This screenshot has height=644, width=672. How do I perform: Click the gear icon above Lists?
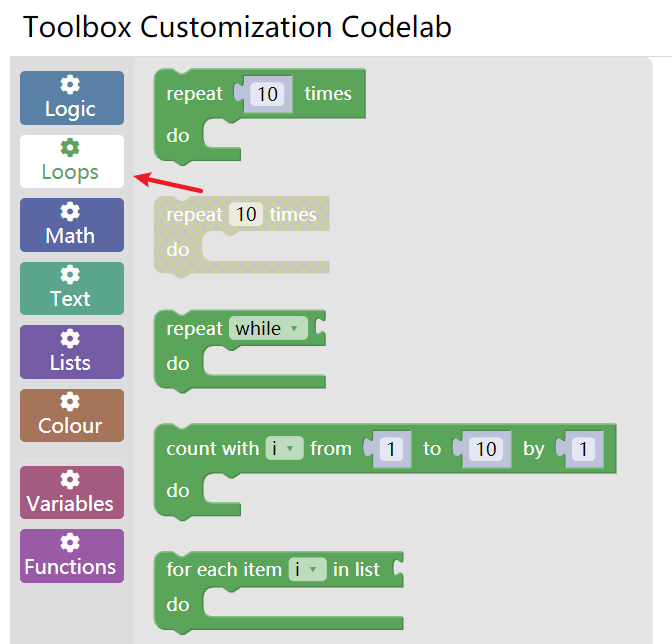[x=70, y=339]
